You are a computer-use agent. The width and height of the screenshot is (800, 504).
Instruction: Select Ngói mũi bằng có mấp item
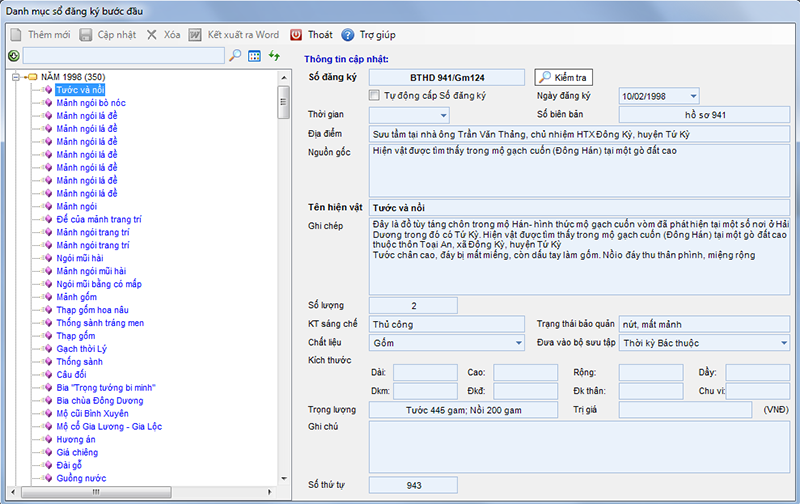point(99,284)
